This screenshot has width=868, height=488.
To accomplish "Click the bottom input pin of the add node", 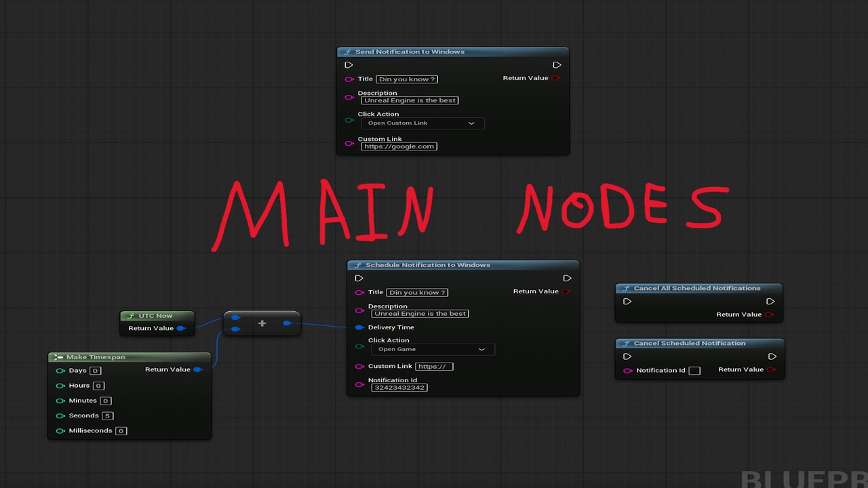I will (x=235, y=329).
